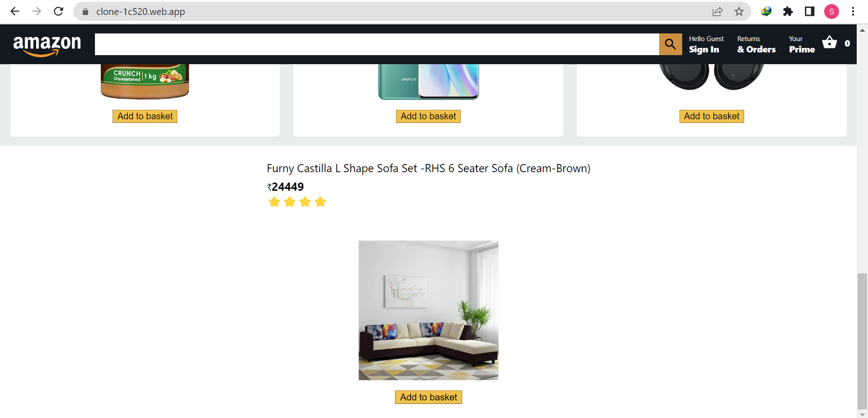
Task: Bookmark this page with star icon
Action: tap(739, 11)
